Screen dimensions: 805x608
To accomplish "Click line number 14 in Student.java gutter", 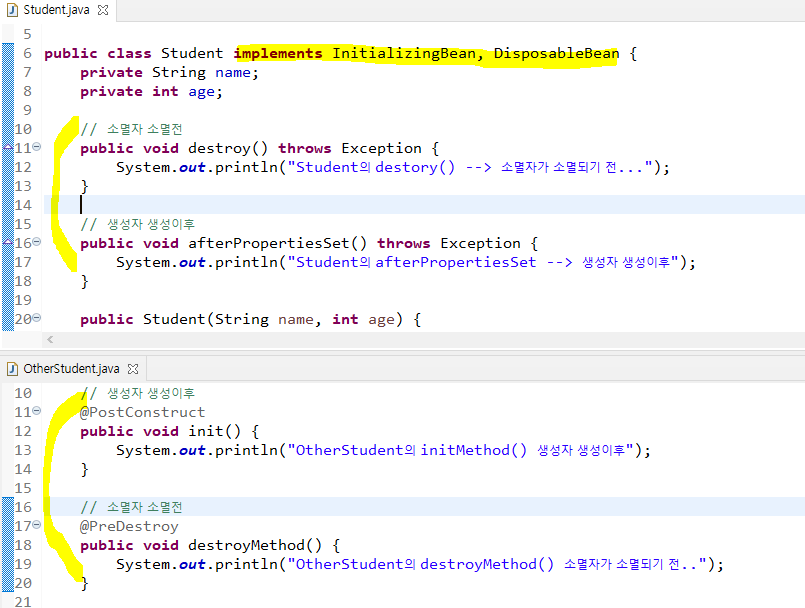I will (23, 205).
